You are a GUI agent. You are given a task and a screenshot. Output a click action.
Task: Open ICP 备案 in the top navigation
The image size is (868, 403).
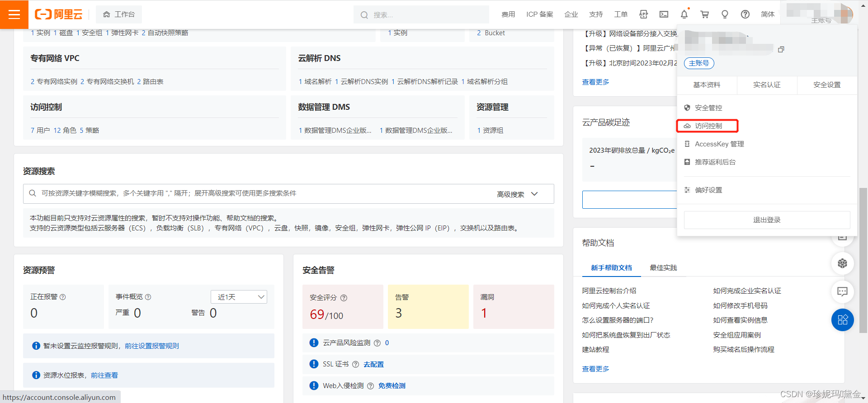540,14
